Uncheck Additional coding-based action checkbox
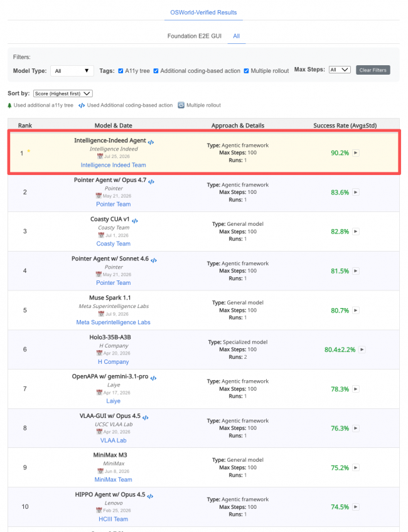Screen dimensions: 408x532 [156, 71]
